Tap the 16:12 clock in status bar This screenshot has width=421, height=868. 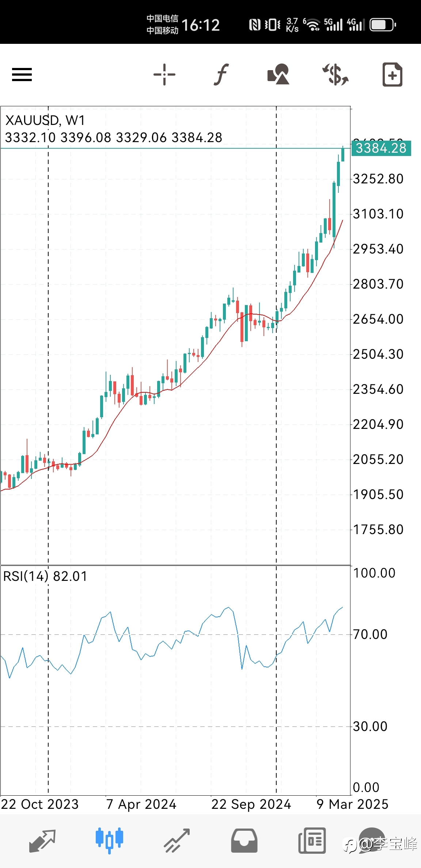pos(201,25)
